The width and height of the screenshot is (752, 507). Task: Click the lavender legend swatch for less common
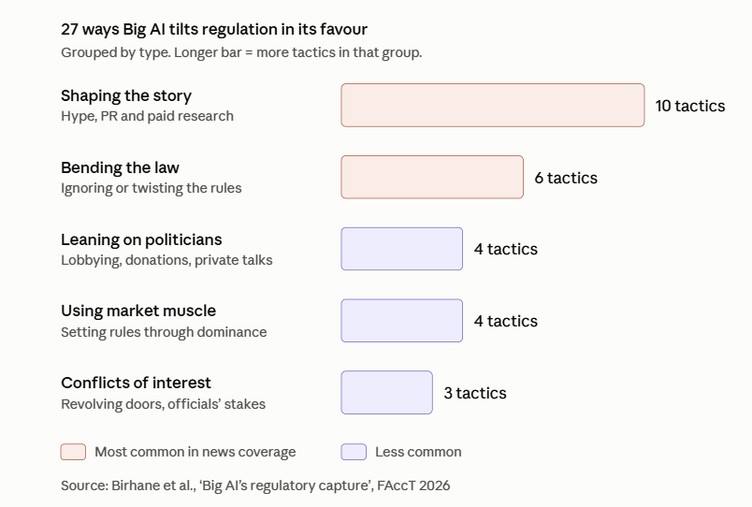(x=353, y=452)
